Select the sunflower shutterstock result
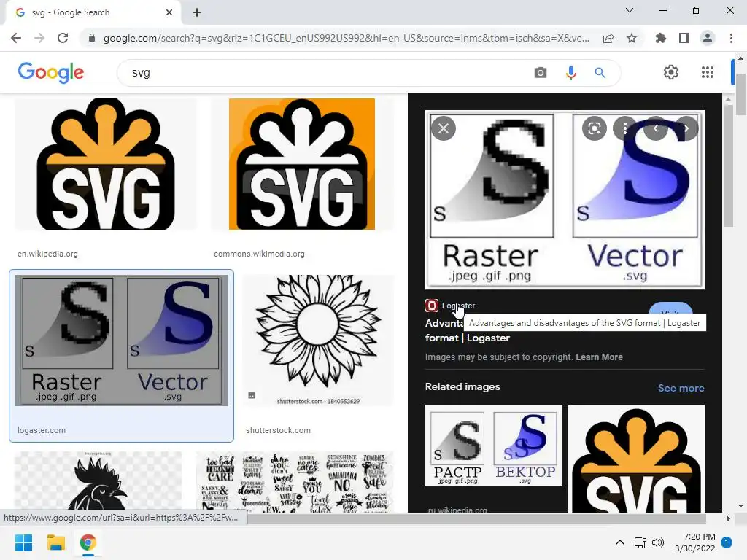747x560 pixels. pos(319,341)
